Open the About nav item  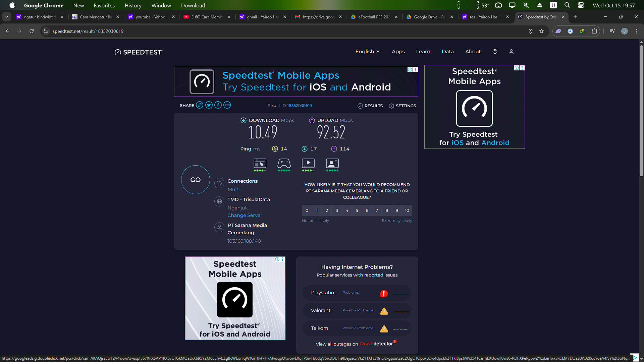coord(473,52)
